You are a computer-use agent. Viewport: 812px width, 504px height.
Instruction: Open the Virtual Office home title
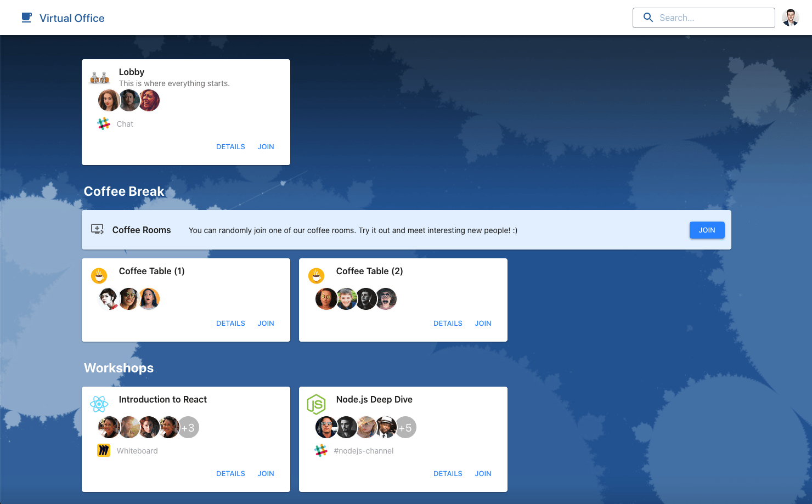coord(72,18)
